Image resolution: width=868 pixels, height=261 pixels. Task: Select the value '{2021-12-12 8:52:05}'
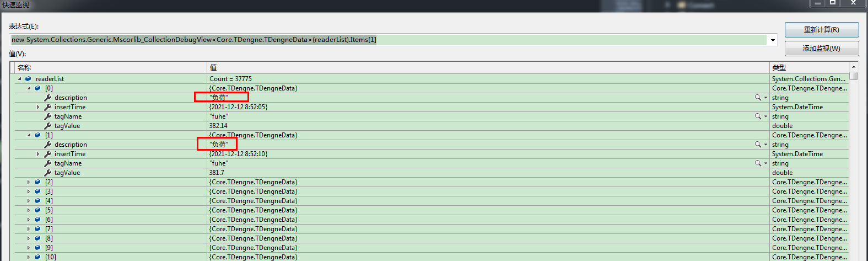(x=238, y=107)
